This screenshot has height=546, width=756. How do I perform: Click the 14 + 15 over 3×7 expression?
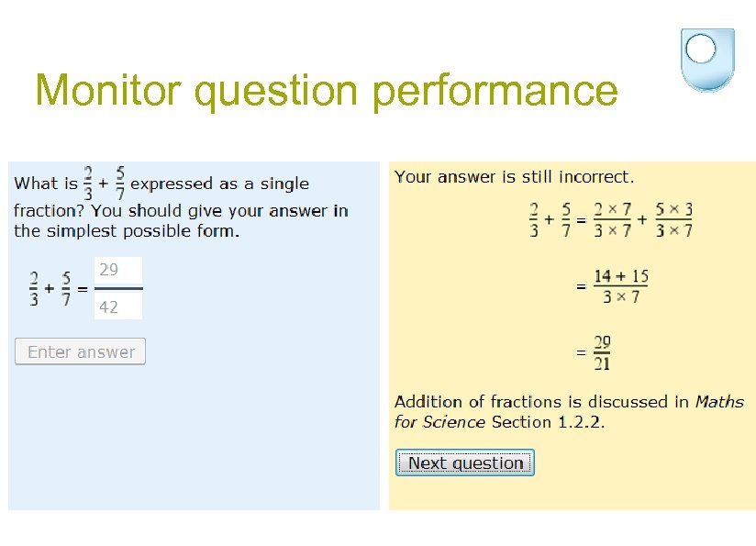pyautogui.click(x=621, y=284)
